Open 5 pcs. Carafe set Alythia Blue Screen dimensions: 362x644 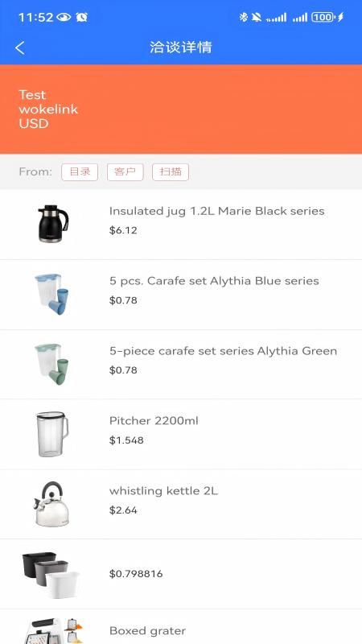point(181,295)
